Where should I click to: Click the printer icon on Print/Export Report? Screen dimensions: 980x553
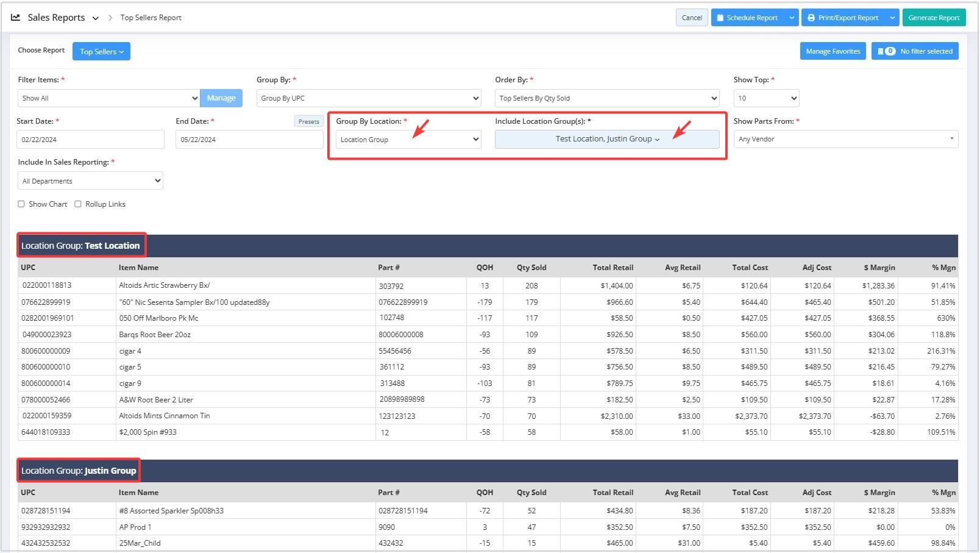(x=811, y=18)
